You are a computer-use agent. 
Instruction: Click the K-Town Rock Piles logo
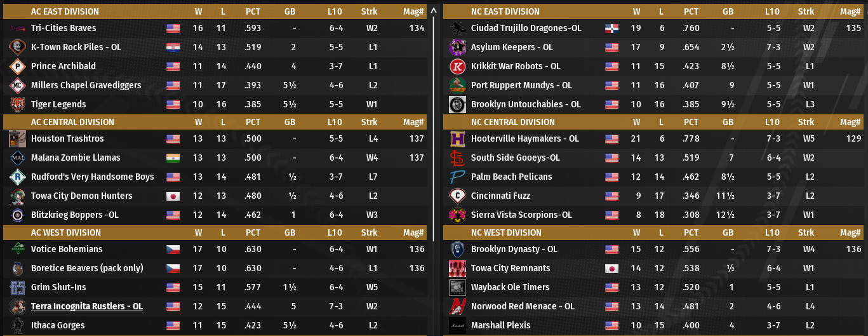click(17, 48)
